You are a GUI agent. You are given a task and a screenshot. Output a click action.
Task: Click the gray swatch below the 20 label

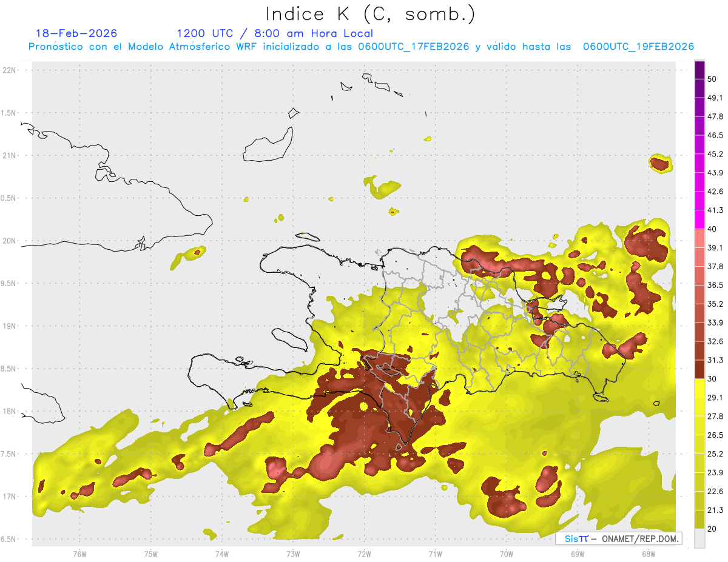pos(699,538)
